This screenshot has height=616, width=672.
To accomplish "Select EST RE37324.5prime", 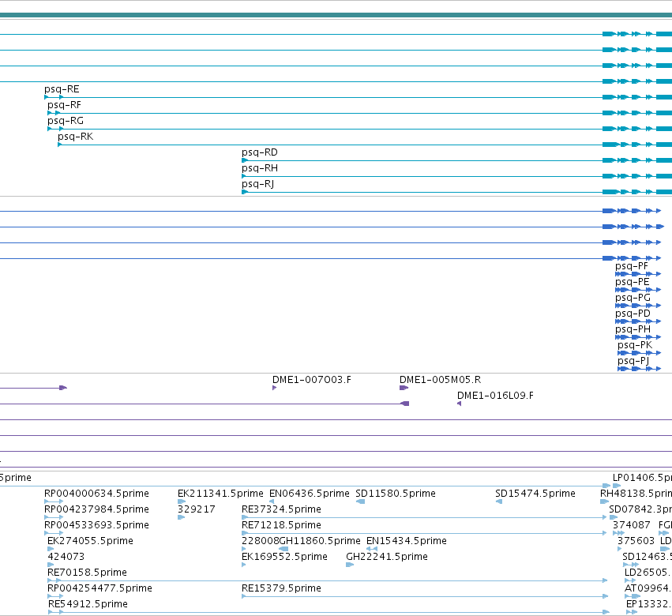I will (x=282, y=509).
